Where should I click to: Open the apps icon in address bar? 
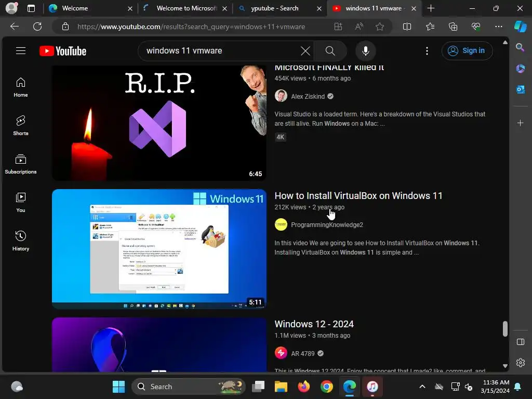pyautogui.click(x=338, y=26)
